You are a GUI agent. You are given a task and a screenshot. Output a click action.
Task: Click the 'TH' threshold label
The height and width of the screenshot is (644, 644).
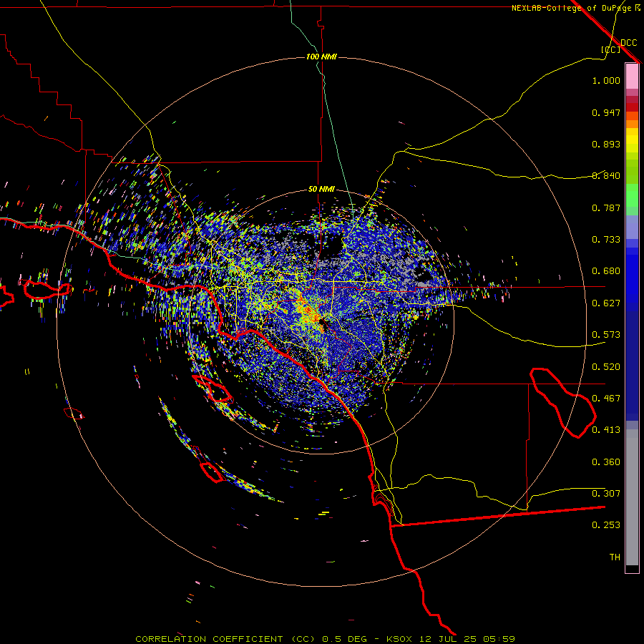pyautogui.click(x=615, y=557)
